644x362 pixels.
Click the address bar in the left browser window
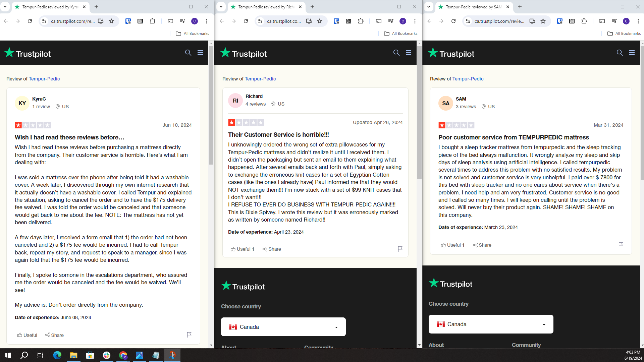click(72, 21)
